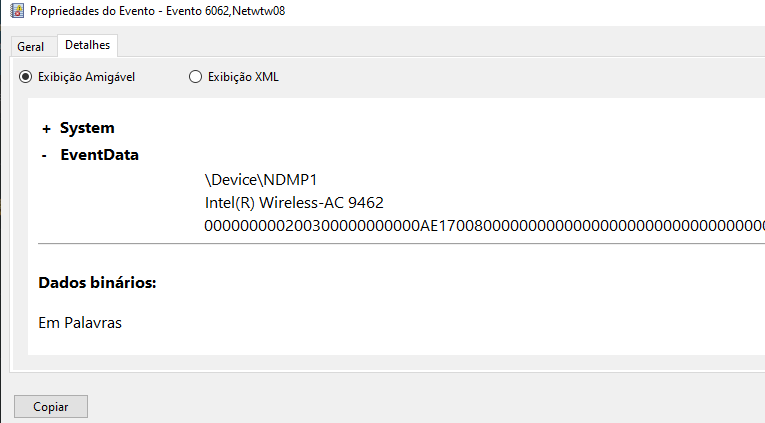Click the \Device\NDMP1 value
Image resolution: width=765 pixels, height=423 pixels.
(261, 180)
